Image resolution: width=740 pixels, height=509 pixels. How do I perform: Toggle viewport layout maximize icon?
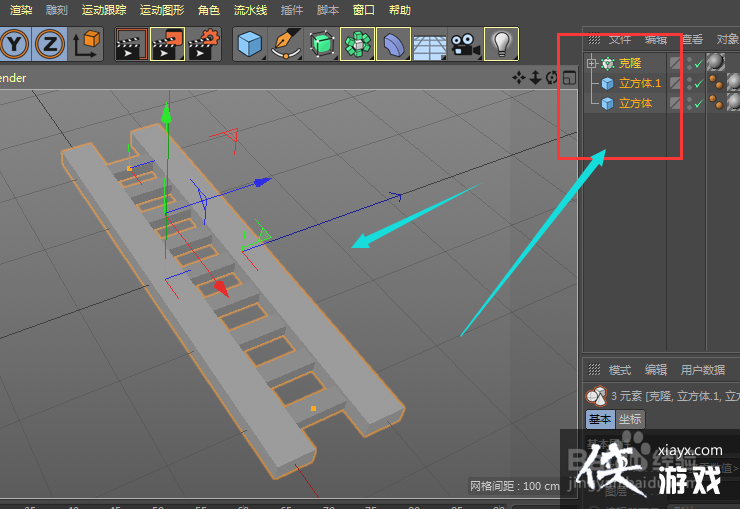coord(570,77)
